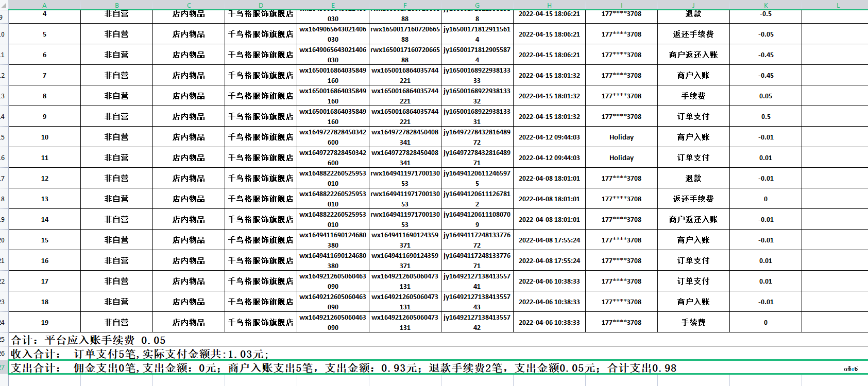This screenshot has width=868, height=386.
Task: Click the crmeb logo watermark
Action: click(850, 369)
